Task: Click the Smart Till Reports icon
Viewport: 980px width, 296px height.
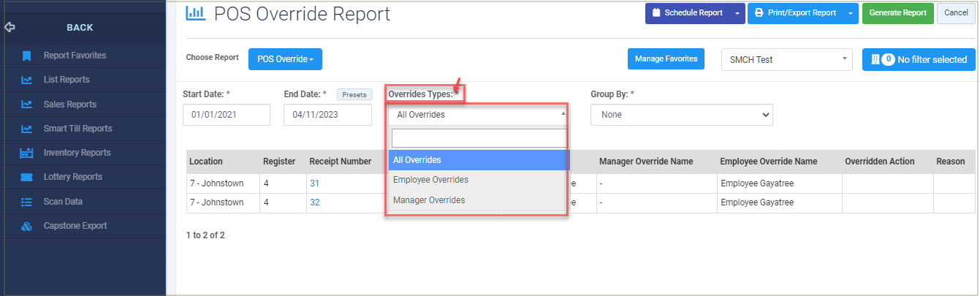Action: [x=26, y=129]
